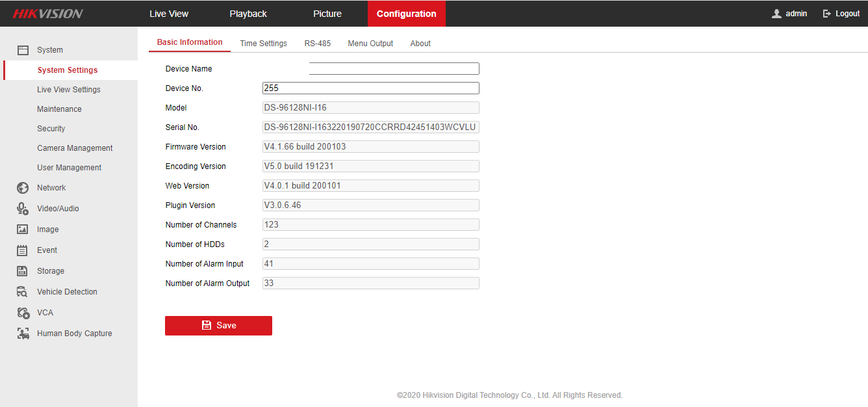The width and height of the screenshot is (868, 407).
Task: Go to Playback in top navigation
Action: [x=248, y=14]
